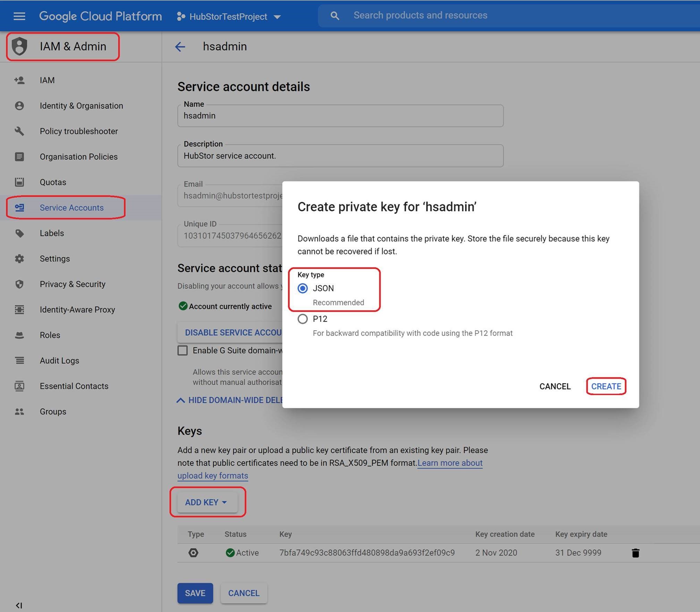Select the P12 key type option
Screen dimensions: 700x612
tap(303, 319)
